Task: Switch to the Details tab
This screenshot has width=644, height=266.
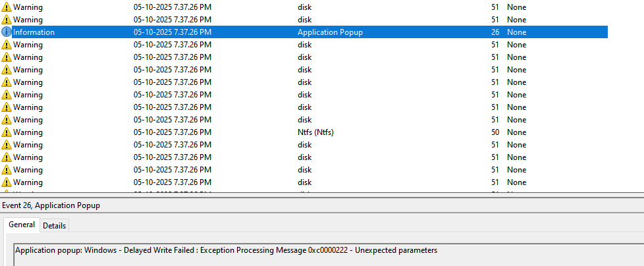Action: click(54, 225)
